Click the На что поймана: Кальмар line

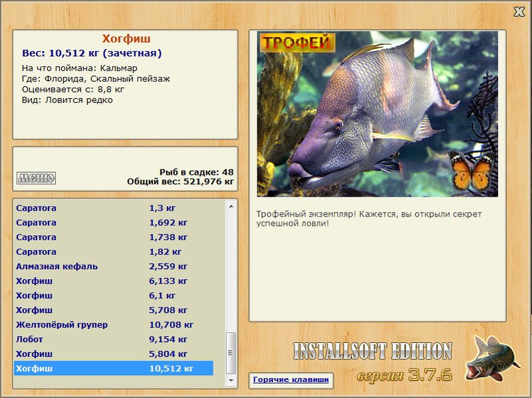[x=80, y=68]
